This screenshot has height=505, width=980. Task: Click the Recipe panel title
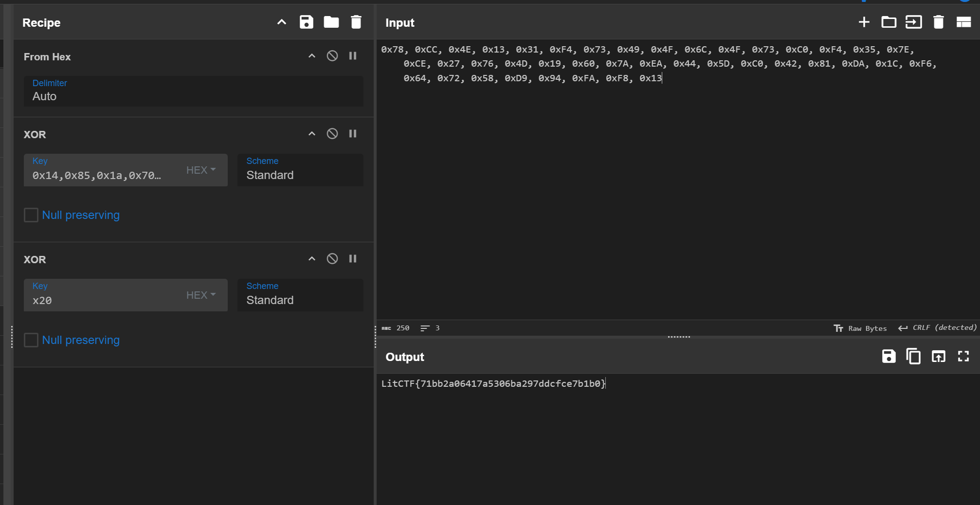coord(41,23)
